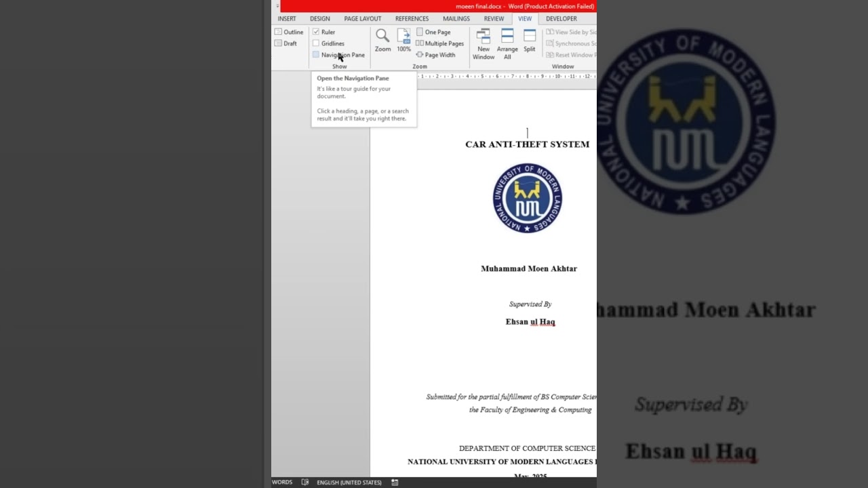Screen dimensions: 868x488
Task: Select the university logo image in document
Action: pos(528,198)
